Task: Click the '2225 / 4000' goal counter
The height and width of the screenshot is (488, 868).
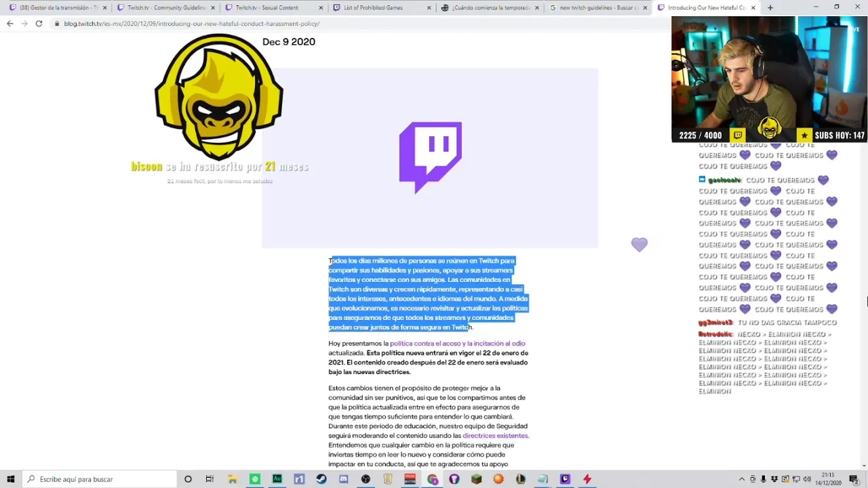Action: 701,136
